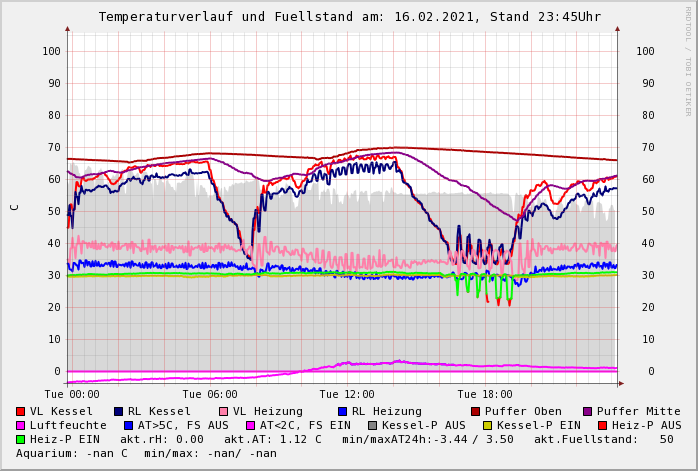Image resolution: width=698 pixels, height=471 pixels.
Task: Click the green Heiz-P EIN swatch
Action: (x=21, y=439)
